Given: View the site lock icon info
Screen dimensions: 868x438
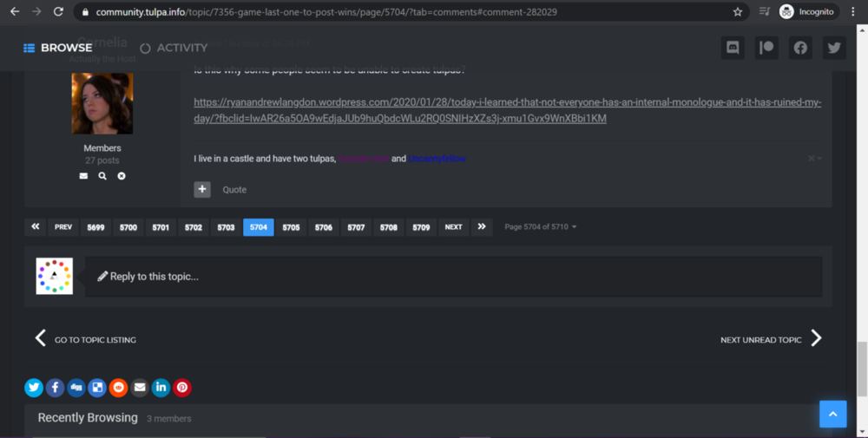Looking at the screenshot, I should coord(85,11).
